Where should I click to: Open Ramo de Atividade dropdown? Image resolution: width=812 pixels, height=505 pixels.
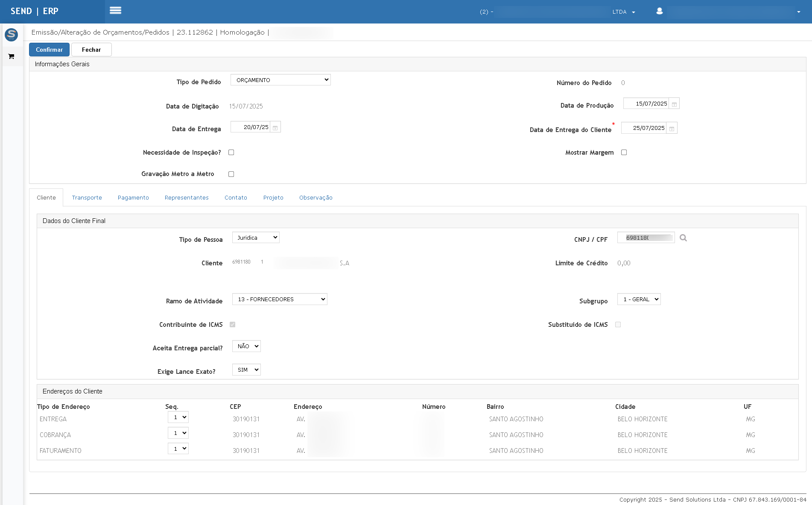(x=280, y=299)
